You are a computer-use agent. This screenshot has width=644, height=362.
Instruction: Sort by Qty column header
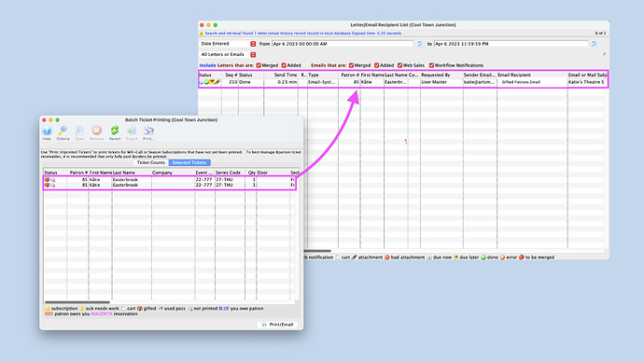(x=251, y=173)
